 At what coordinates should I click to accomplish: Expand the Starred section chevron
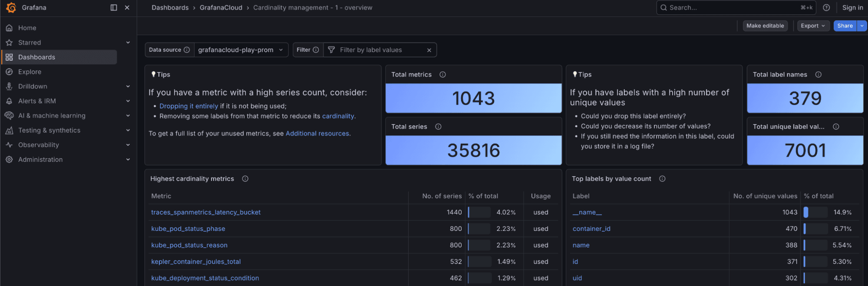coord(128,43)
